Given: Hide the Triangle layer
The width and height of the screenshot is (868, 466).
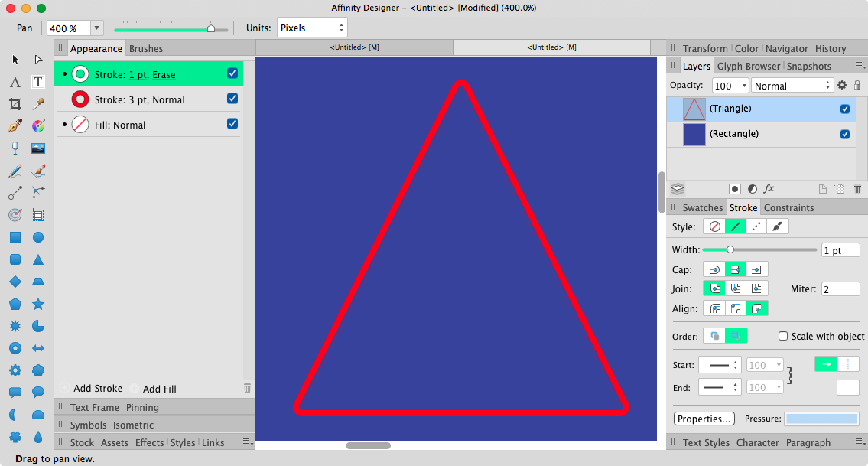Looking at the screenshot, I should pyautogui.click(x=844, y=109).
